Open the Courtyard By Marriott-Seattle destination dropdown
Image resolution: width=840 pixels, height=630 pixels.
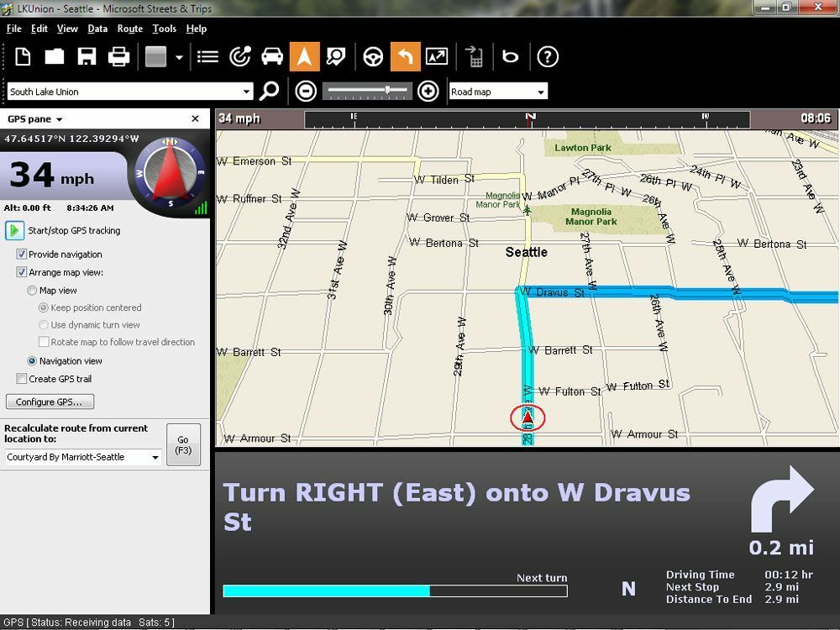coord(155,458)
